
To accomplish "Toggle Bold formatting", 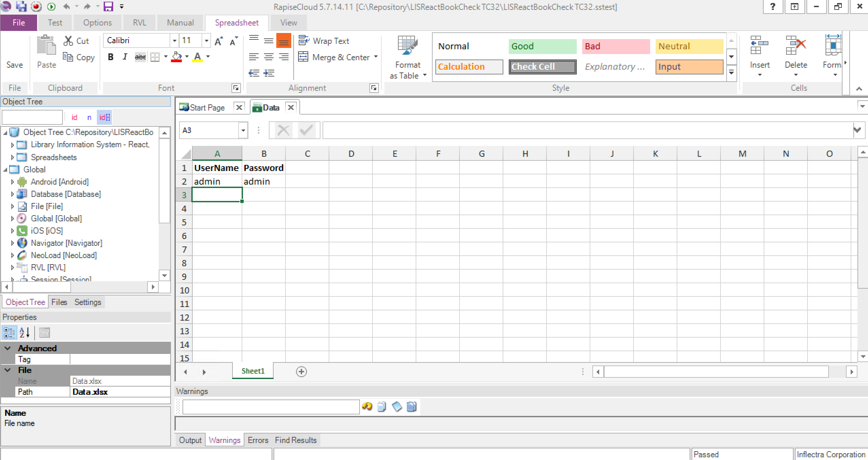I will (x=110, y=57).
